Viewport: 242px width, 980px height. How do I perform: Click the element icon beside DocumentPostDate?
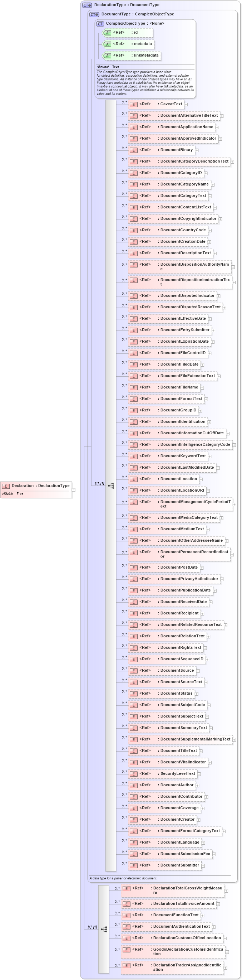133,568
